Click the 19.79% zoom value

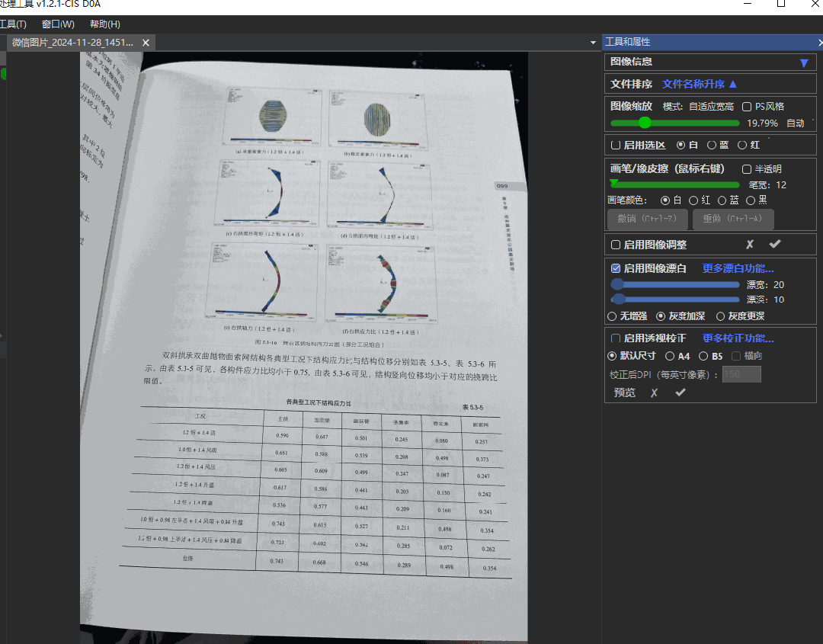tap(762, 123)
